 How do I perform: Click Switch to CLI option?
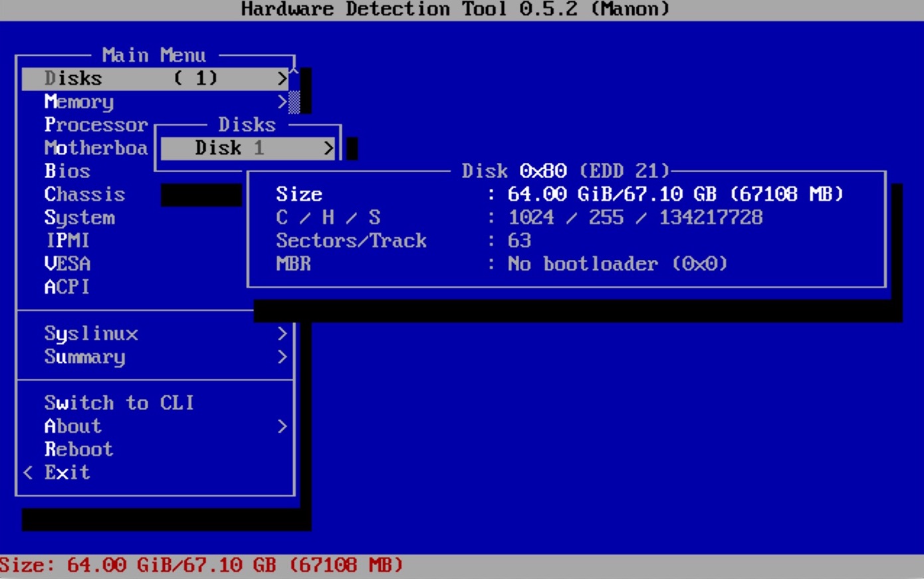pos(119,403)
